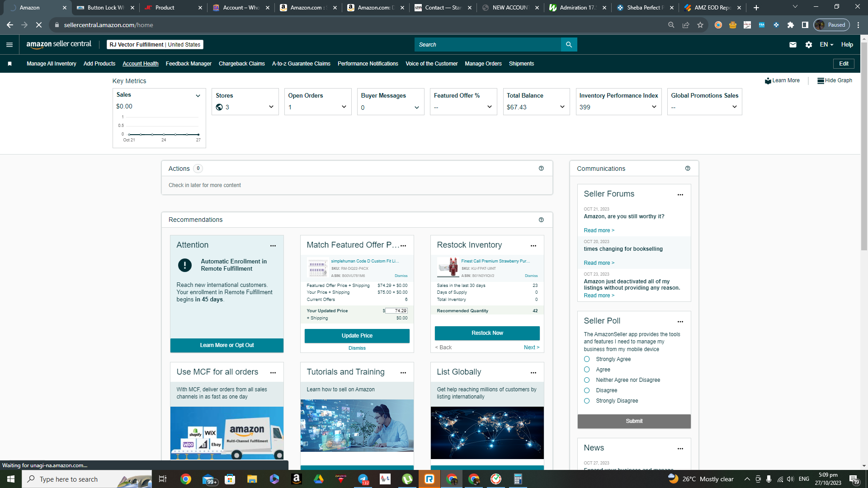The height and width of the screenshot is (488, 868).
Task: Reload stop button in browser toolbar
Action: click(x=39, y=25)
